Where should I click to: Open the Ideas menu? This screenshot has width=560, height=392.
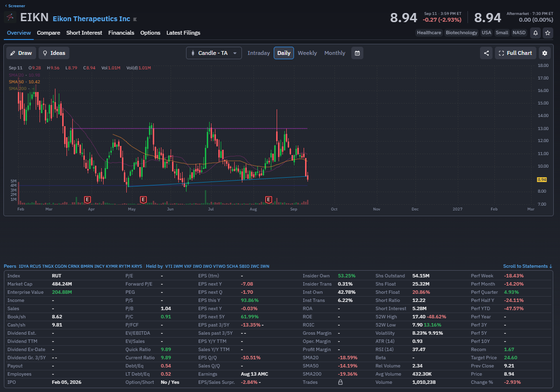click(x=54, y=53)
